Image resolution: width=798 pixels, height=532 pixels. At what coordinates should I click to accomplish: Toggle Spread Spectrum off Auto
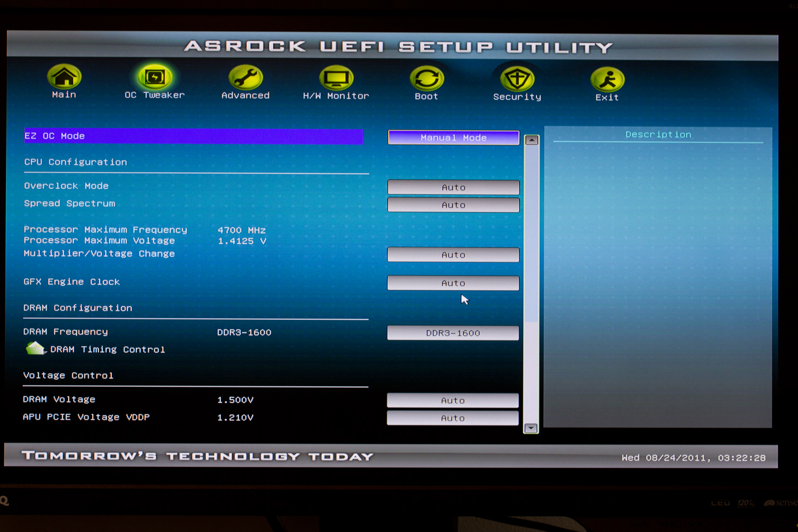(x=453, y=205)
